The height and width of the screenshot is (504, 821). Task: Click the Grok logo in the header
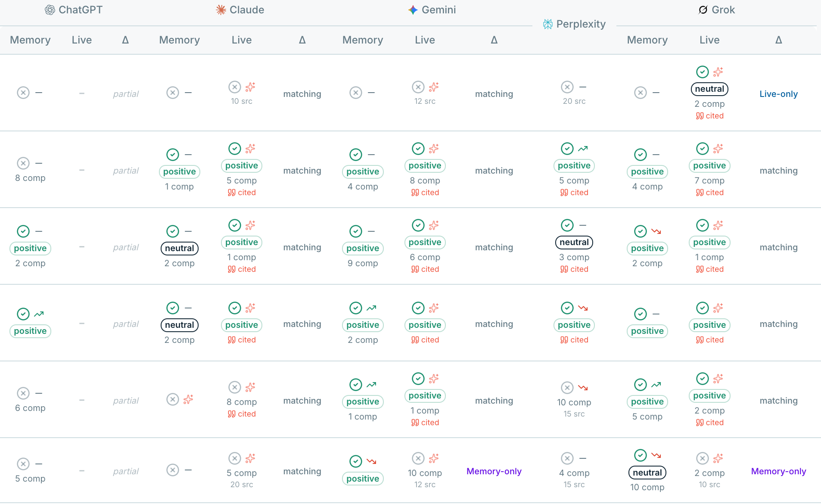point(703,10)
